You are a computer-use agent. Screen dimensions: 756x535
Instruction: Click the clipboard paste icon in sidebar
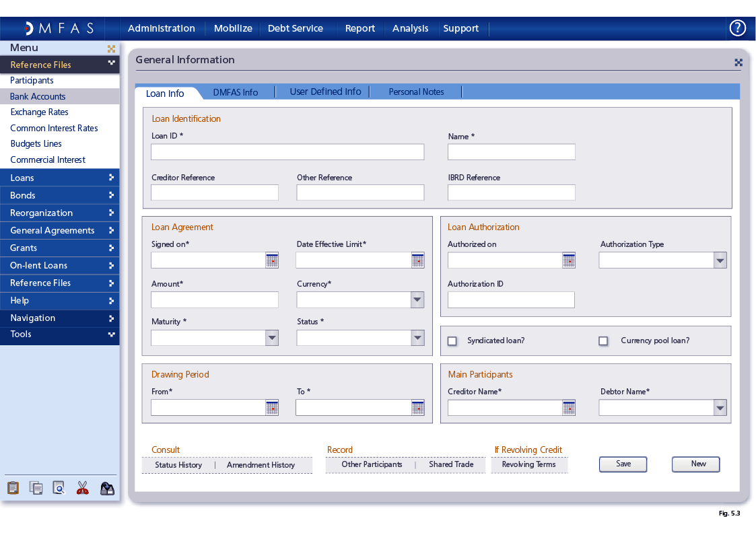pyautogui.click(x=13, y=488)
